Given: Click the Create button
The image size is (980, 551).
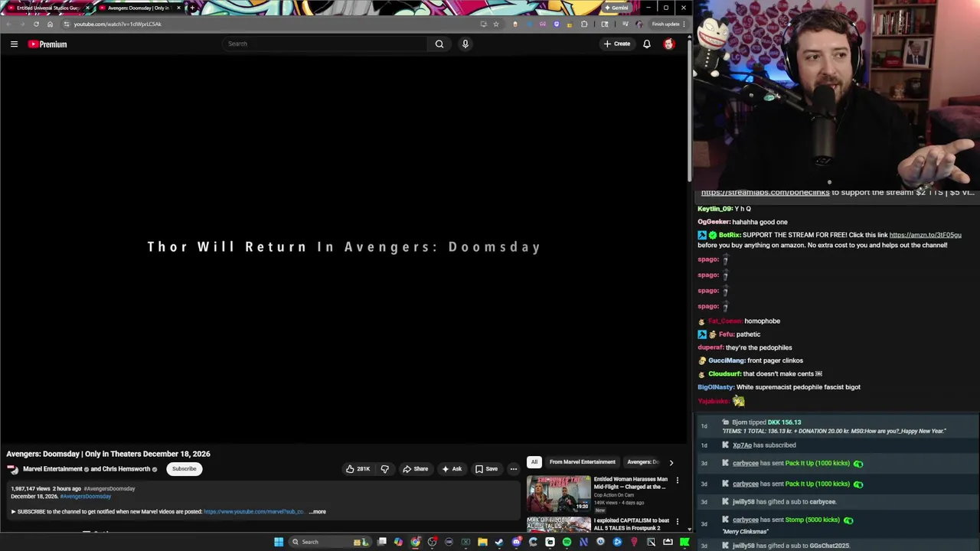Looking at the screenshot, I should coord(617,44).
